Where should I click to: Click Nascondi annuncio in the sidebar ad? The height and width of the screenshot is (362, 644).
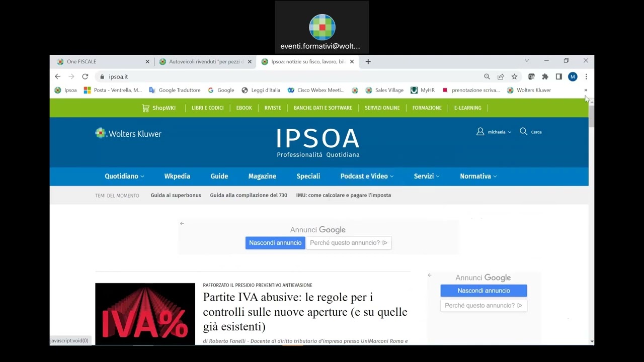[484, 291]
